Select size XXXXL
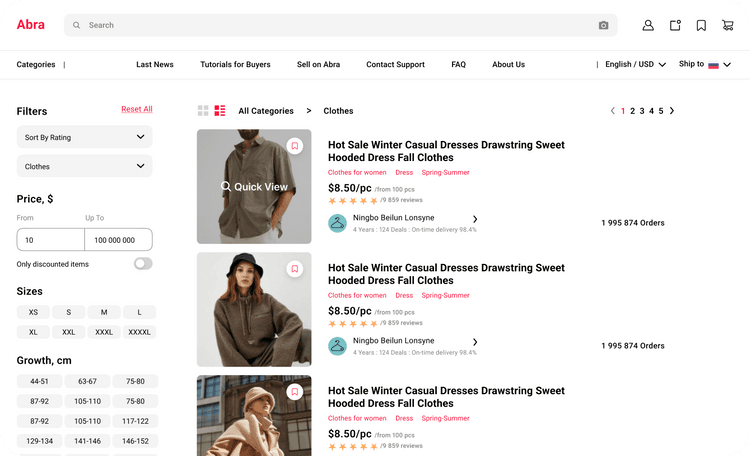750x456 pixels. click(139, 332)
